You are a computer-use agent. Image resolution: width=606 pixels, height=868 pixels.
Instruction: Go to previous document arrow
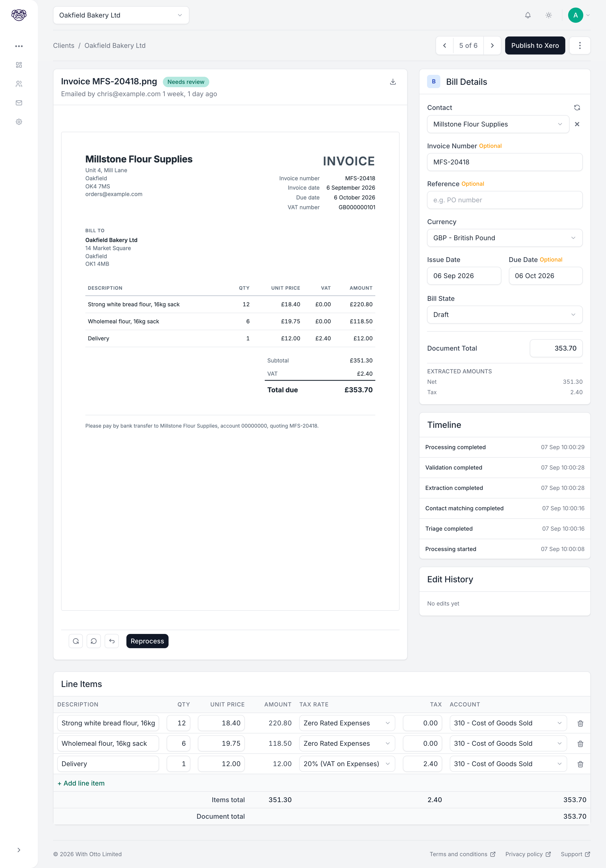pos(445,45)
